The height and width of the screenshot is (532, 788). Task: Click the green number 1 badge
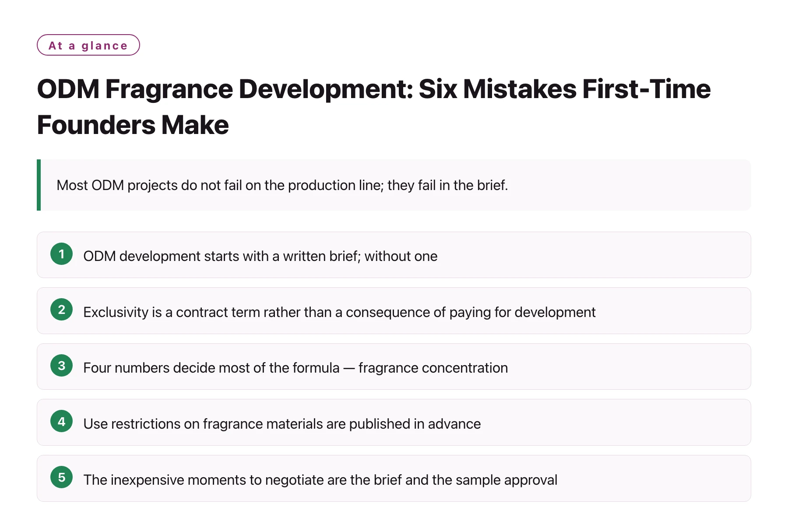coord(61,254)
